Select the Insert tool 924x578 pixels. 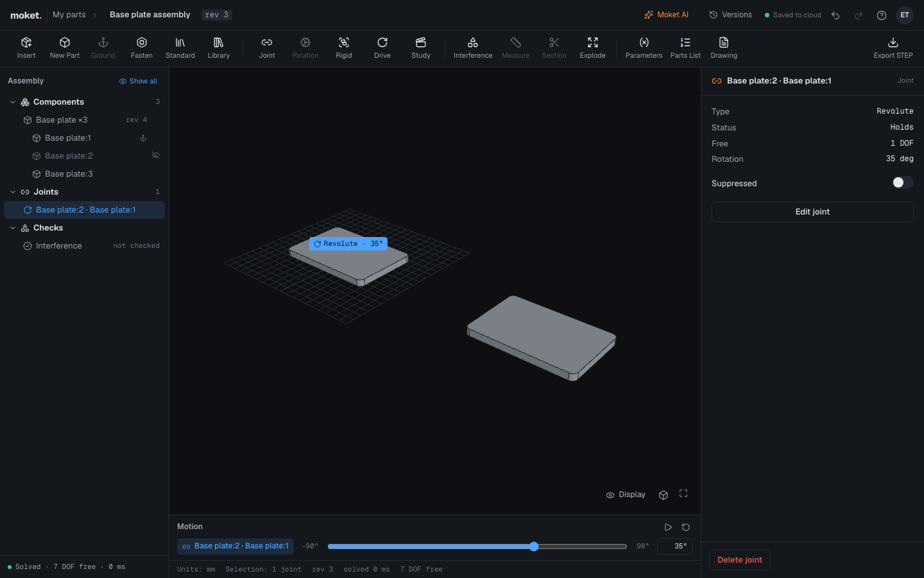[26, 48]
